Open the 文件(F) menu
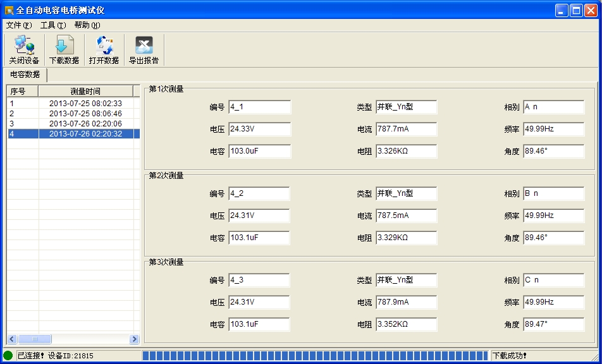602x364 pixels. point(19,25)
